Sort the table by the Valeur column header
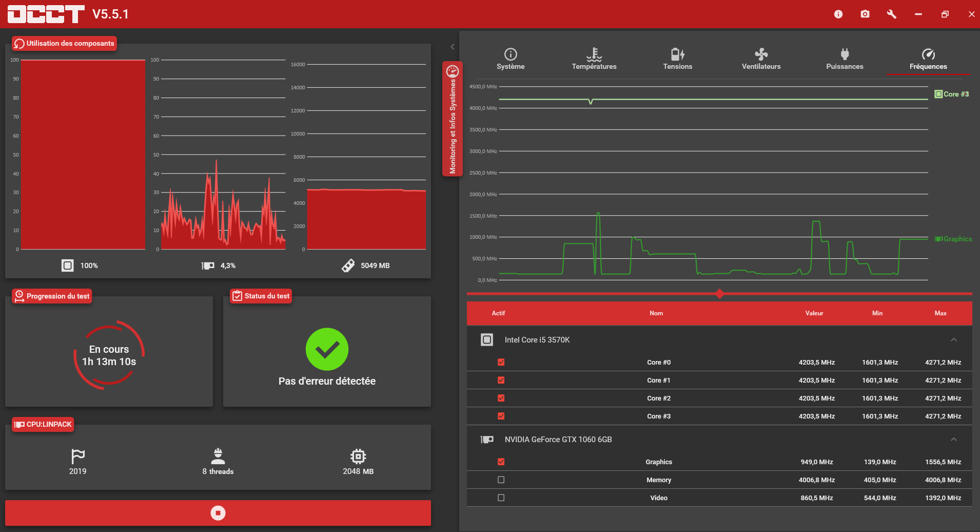The width and height of the screenshot is (980, 532). point(814,313)
